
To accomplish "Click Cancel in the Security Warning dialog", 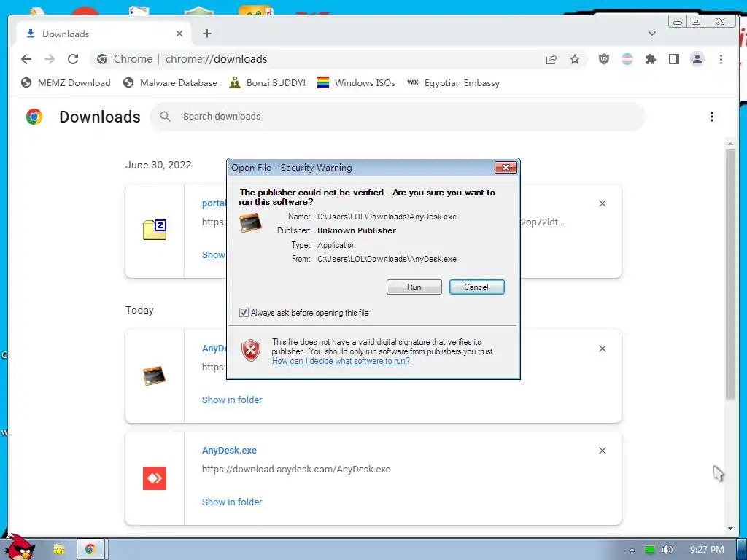I will tap(476, 287).
